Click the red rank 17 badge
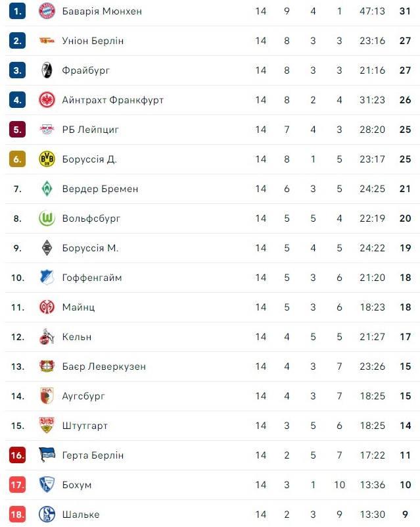420x527 pixels. (x=18, y=485)
